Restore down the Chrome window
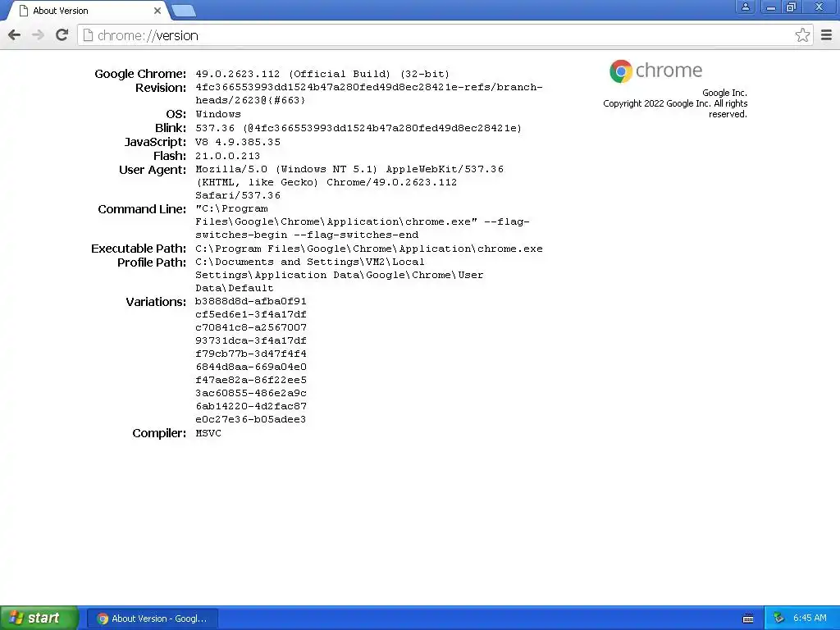Image resolution: width=840 pixels, height=630 pixels. point(791,7)
